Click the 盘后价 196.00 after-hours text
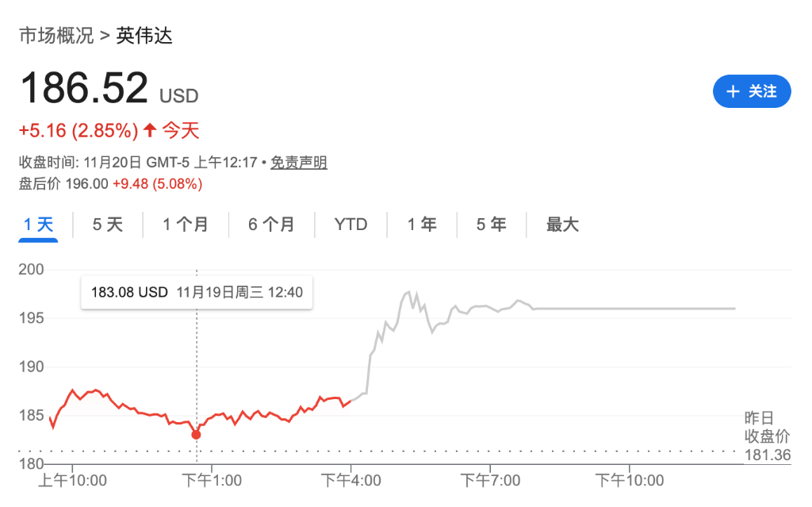Screen dimensions: 812x507 click(63, 184)
